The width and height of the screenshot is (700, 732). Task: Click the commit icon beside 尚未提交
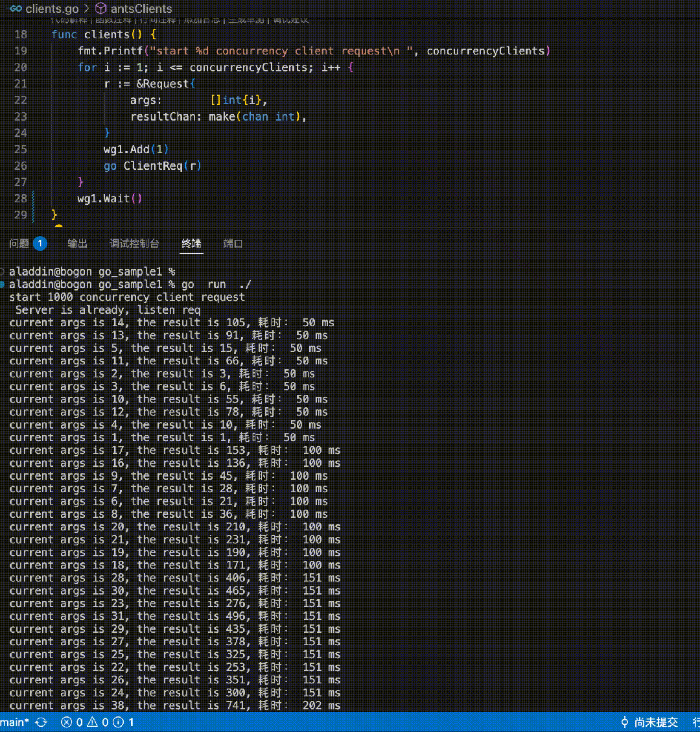(x=624, y=722)
